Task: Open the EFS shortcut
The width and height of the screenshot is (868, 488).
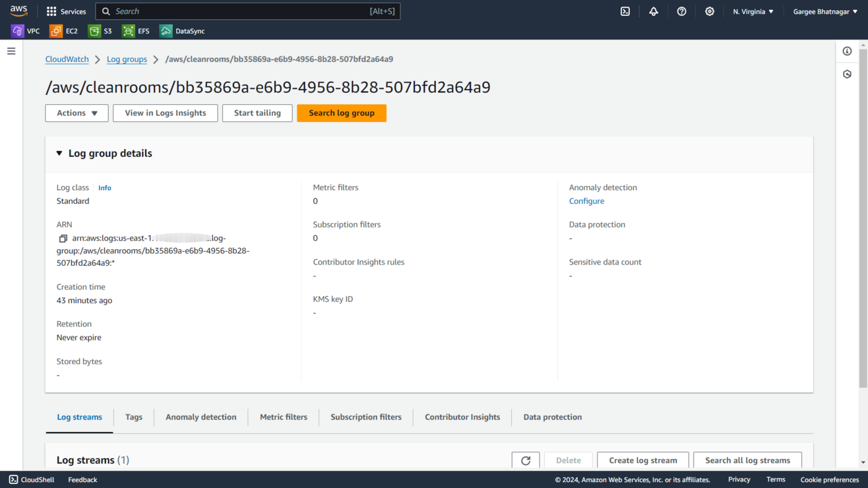Action: point(136,31)
